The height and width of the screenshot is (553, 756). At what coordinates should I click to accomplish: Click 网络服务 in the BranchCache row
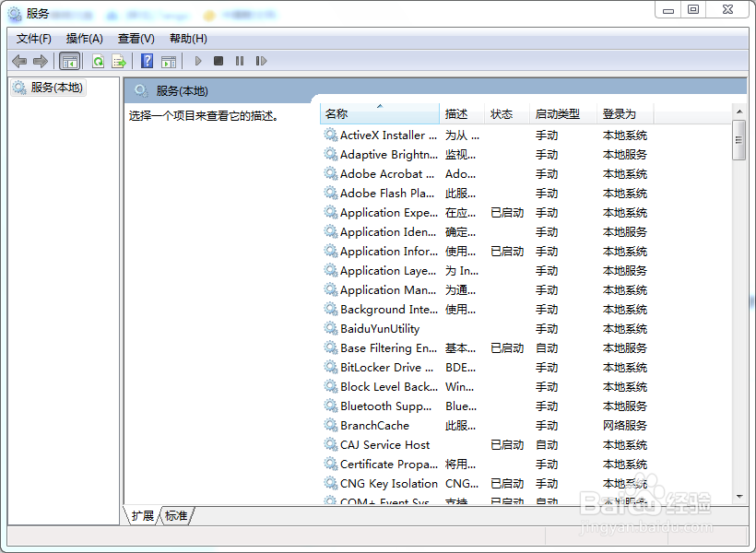click(625, 425)
